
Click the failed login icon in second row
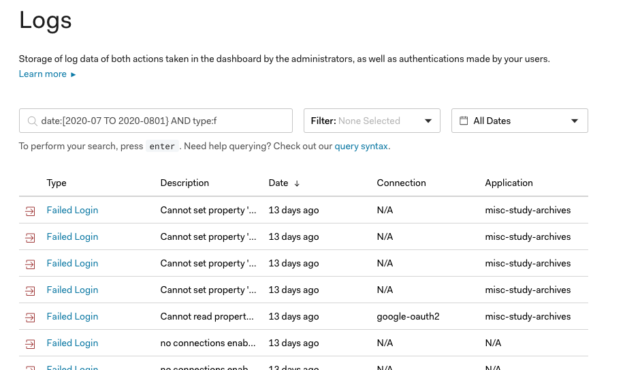pyautogui.click(x=30, y=237)
